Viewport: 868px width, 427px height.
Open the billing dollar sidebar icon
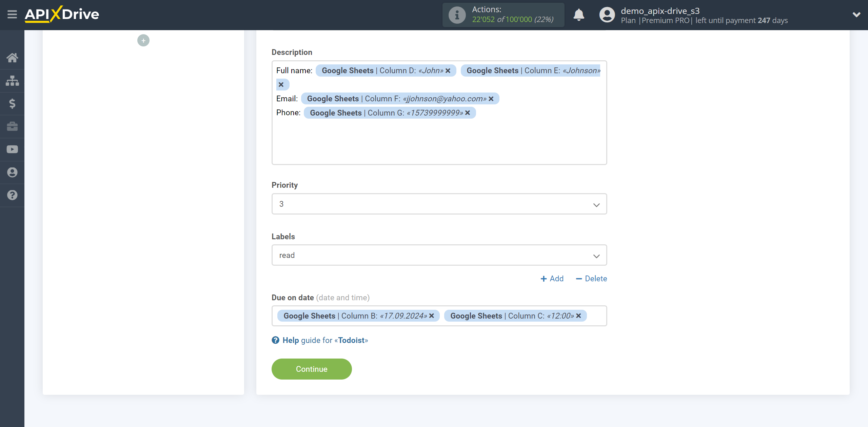[x=12, y=103]
